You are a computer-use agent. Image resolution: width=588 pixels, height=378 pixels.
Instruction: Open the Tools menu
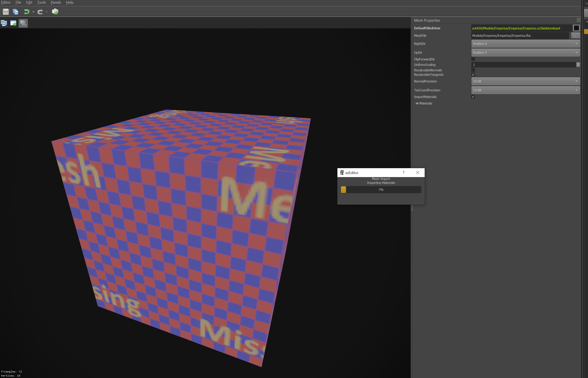[41, 2]
